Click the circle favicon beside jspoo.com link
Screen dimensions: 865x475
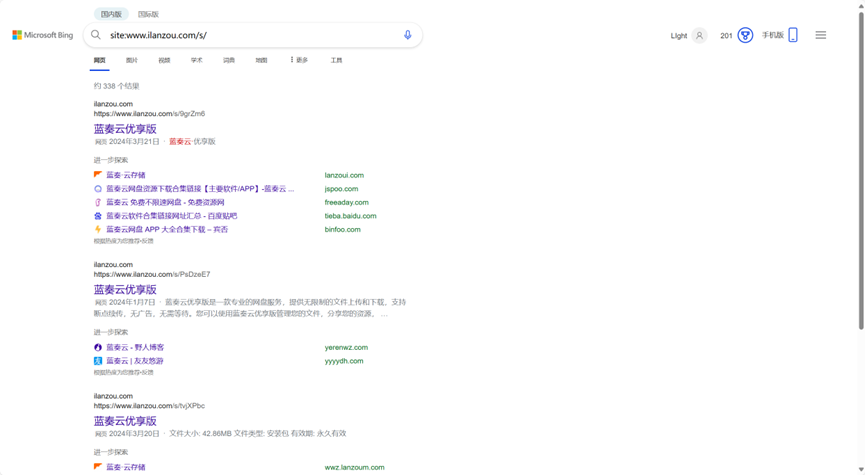(98, 189)
